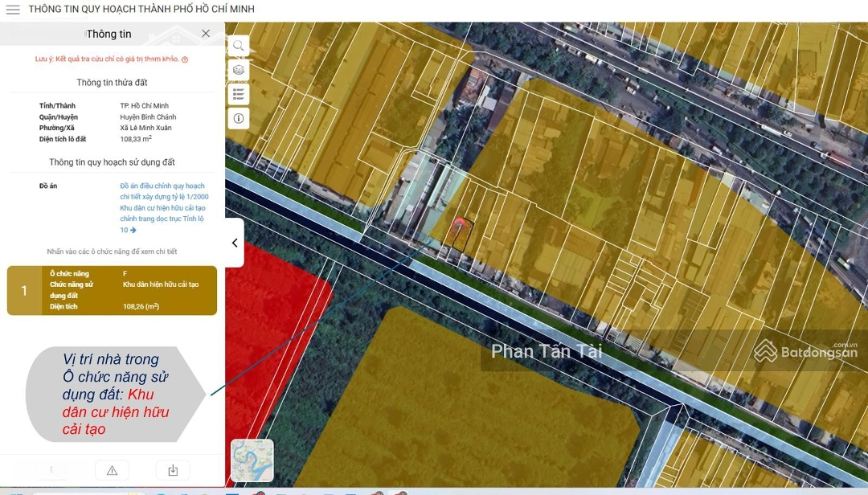Open the hamburger menu

click(x=13, y=10)
